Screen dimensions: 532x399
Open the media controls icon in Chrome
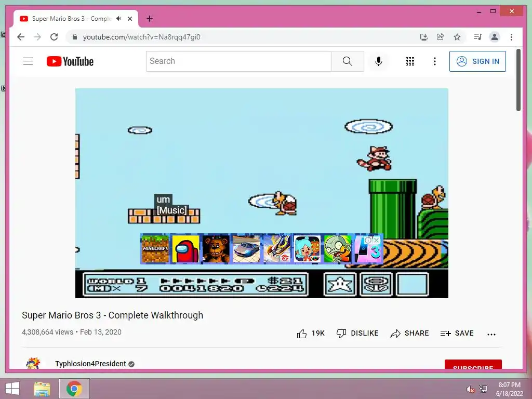click(478, 37)
